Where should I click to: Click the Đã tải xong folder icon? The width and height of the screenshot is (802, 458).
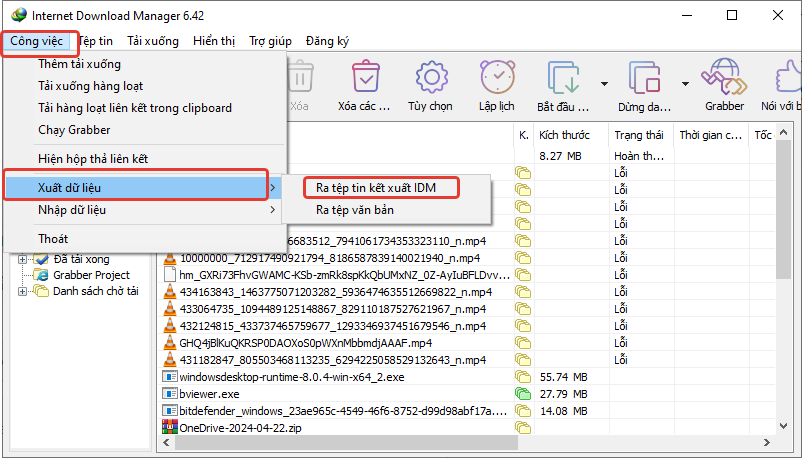[x=41, y=259]
